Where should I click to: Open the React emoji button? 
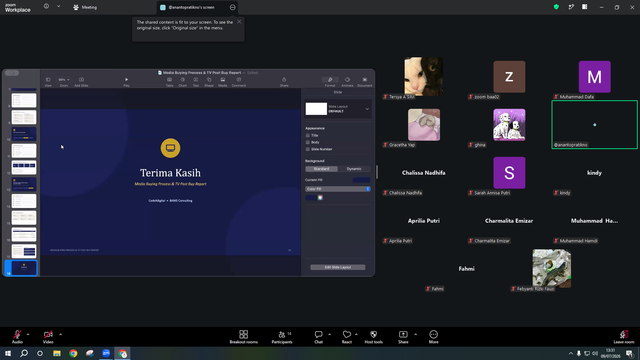[347, 337]
